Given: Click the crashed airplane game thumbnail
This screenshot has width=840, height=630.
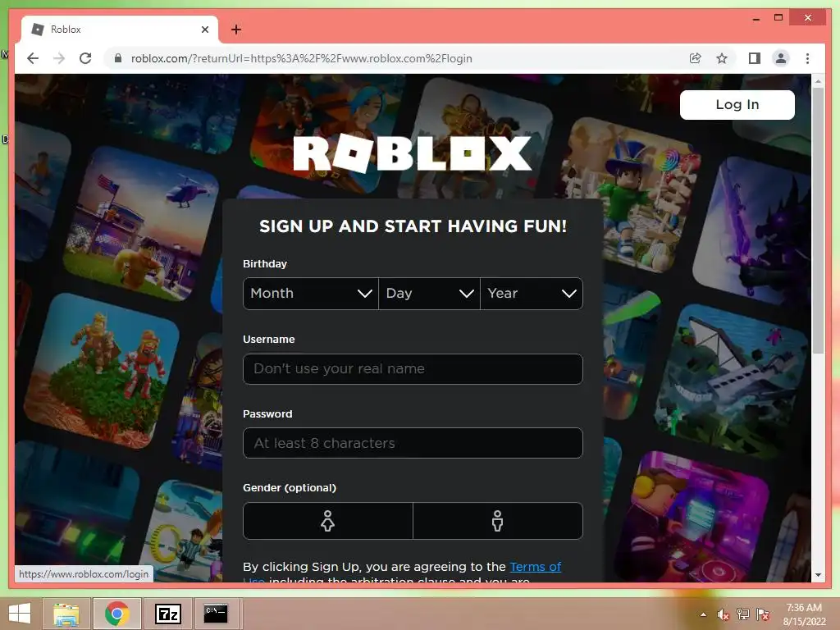Looking at the screenshot, I should (x=731, y=381).
